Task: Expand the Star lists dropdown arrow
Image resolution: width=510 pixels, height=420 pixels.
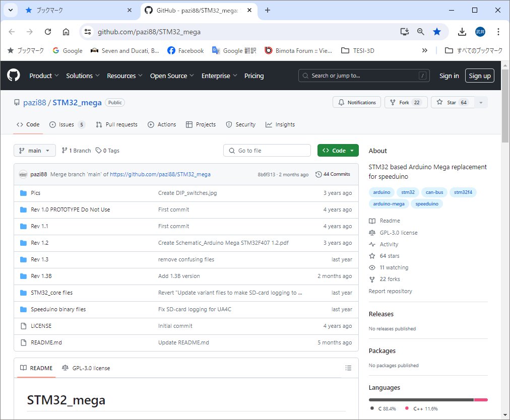Action: [481, 102]
